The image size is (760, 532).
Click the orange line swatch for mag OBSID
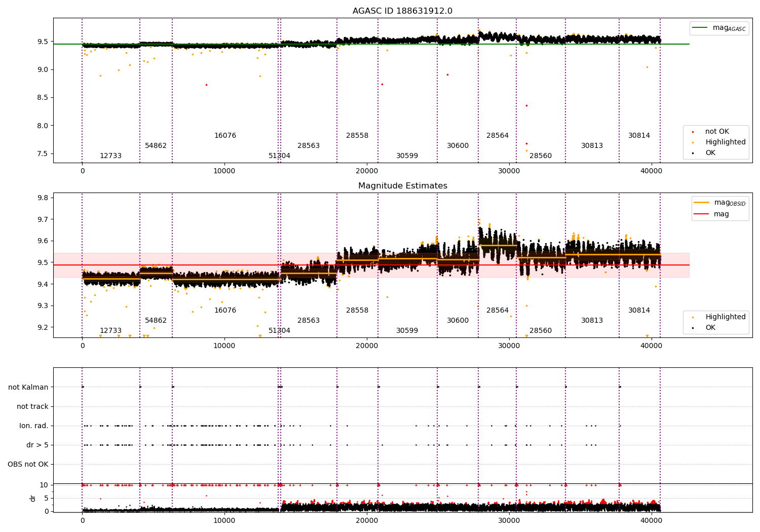pos(701,203)
